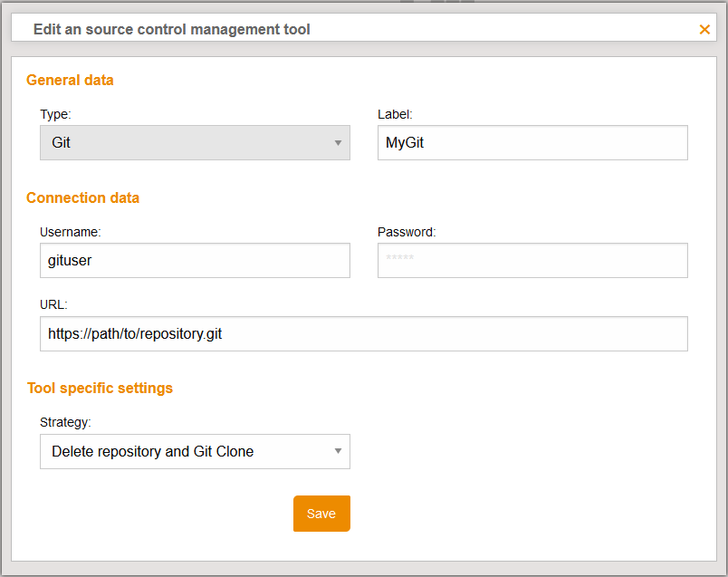This screenshot has height=577, width=728.
Task: Click the dialog title bar text
Action: pyautogui.click(x=172, y=29)
